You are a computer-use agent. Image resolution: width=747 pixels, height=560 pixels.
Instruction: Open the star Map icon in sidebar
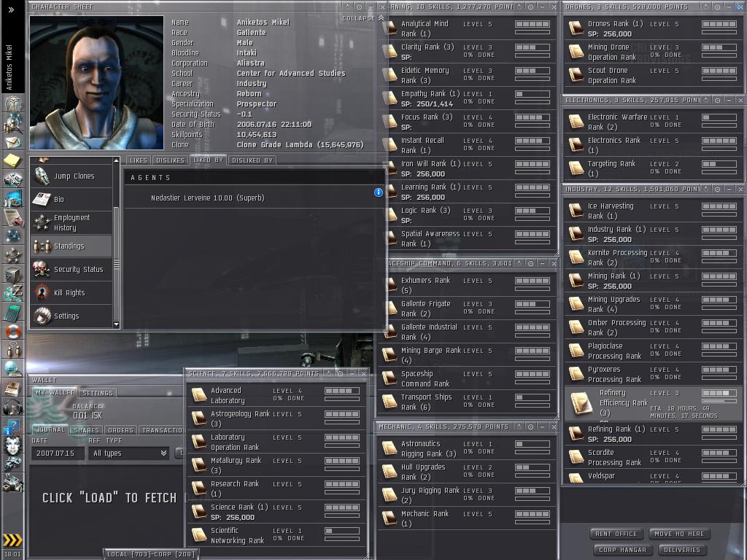tap(13, 236)
